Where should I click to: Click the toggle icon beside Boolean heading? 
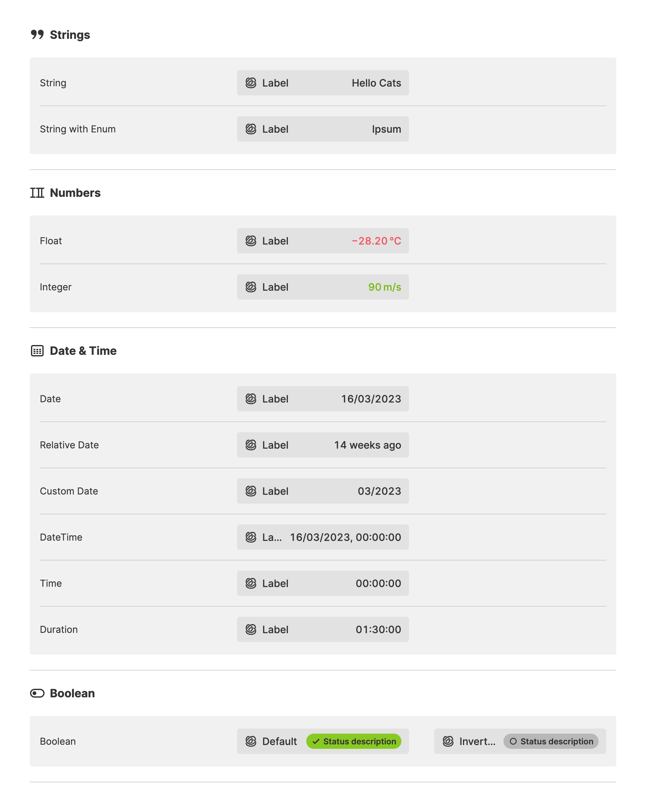click(x=37, y=694)
